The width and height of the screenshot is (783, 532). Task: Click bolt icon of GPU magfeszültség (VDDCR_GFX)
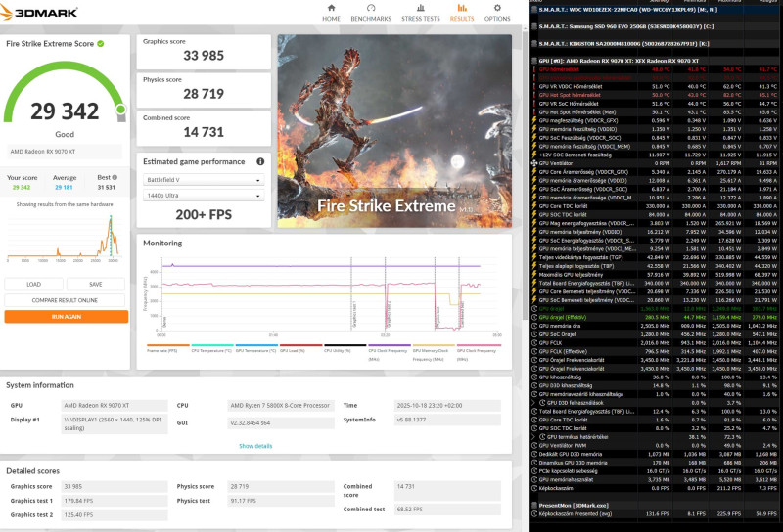point(533,120)
